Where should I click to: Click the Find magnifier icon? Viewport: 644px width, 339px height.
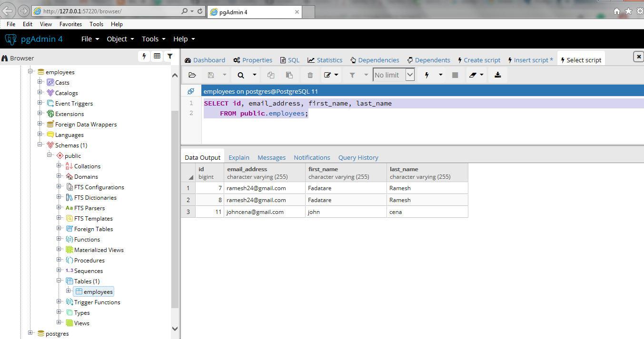coord(241,75)
